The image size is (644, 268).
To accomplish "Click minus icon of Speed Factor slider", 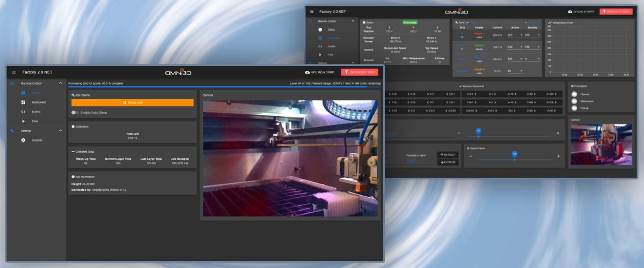I will tap(471, 156).
